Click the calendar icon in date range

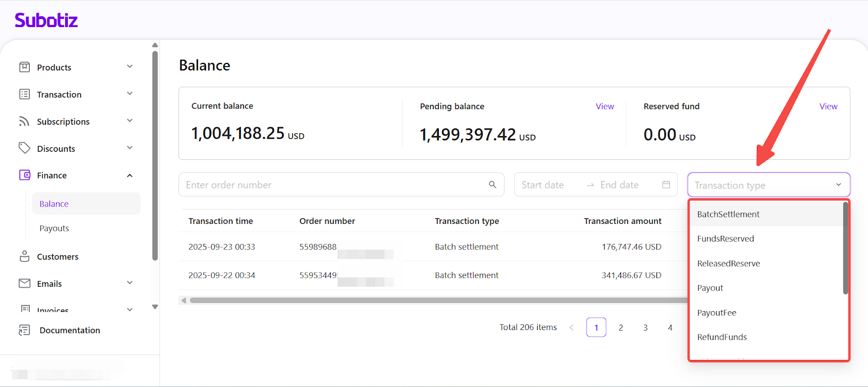tap(666, 185)
